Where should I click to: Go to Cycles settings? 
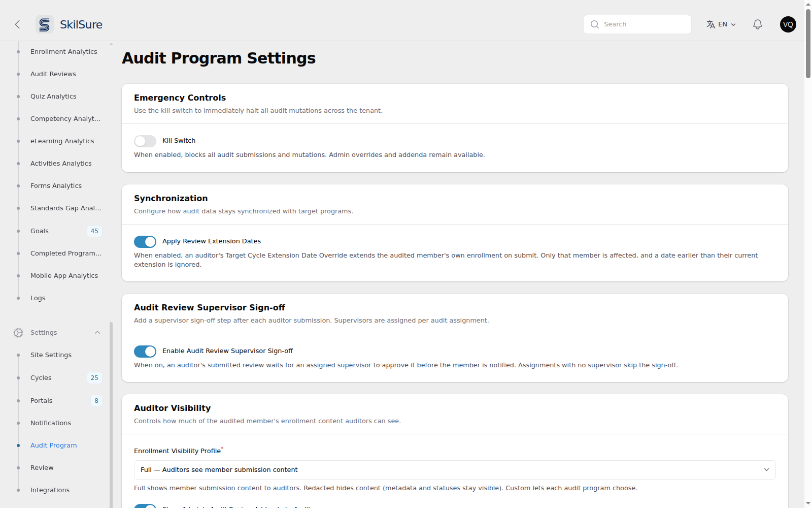pyautogui.click(x=41, y=378)
